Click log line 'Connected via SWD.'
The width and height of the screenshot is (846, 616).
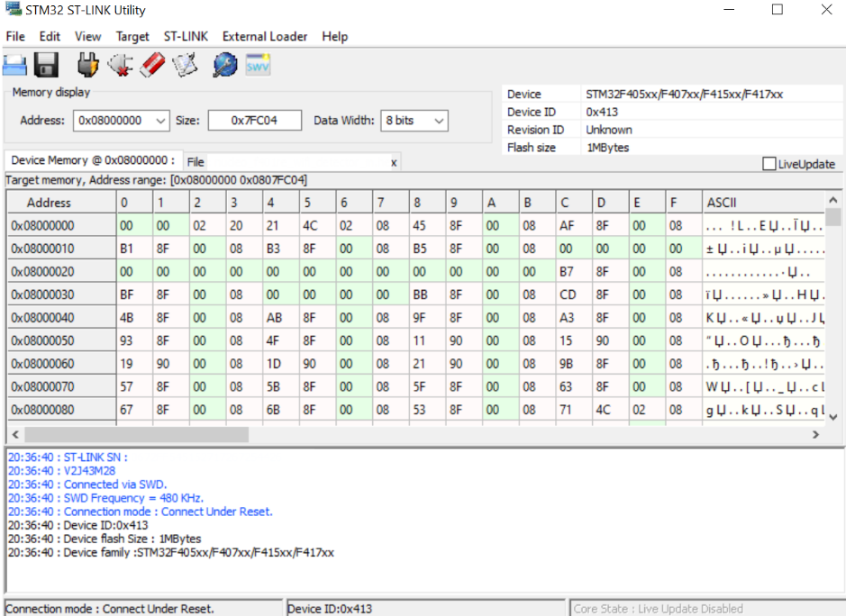click(x=87, y=485)
